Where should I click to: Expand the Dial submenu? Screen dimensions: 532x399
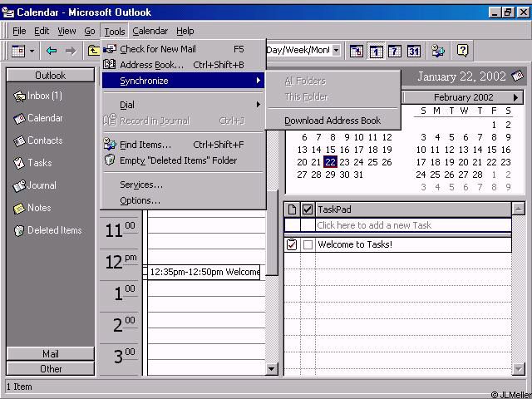183,105
